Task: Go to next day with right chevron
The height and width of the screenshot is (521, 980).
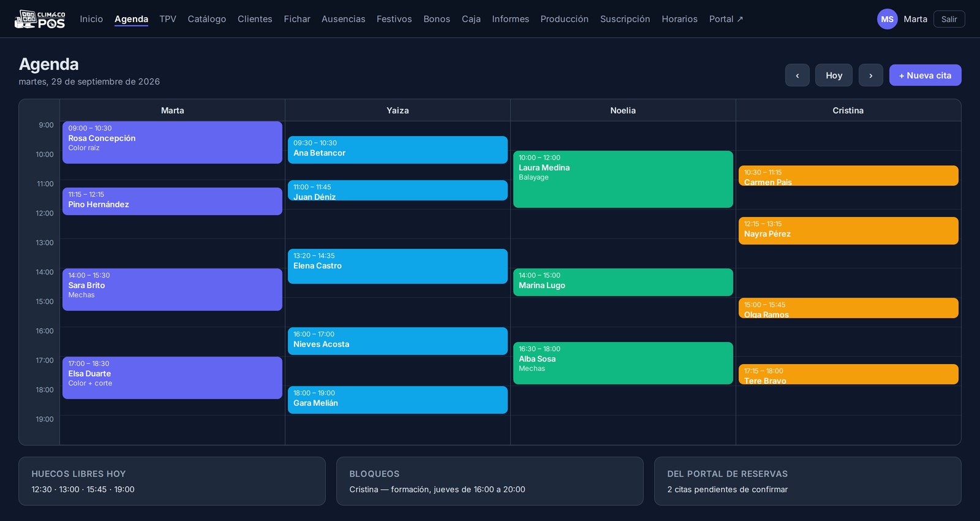Action: coord(870,75)
